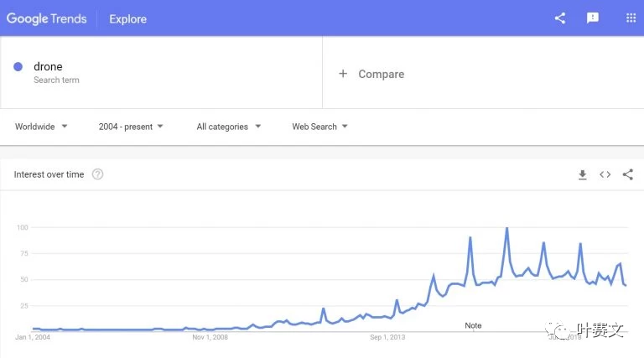Click the plus icon next to Compare
This screenshot has width=644, height=358.
(343, 74)
